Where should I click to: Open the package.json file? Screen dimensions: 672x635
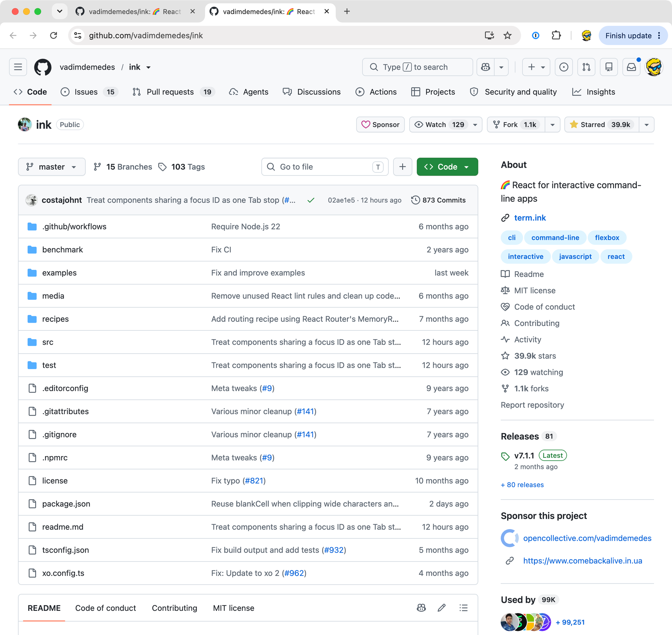[x=66, y=504]
